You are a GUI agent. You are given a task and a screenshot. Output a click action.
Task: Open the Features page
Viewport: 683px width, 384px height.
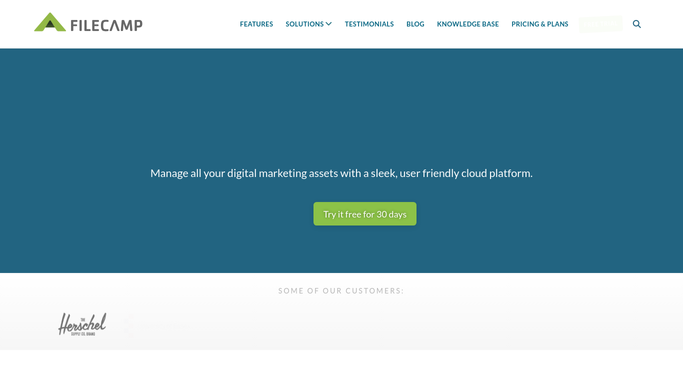(256, 24)
